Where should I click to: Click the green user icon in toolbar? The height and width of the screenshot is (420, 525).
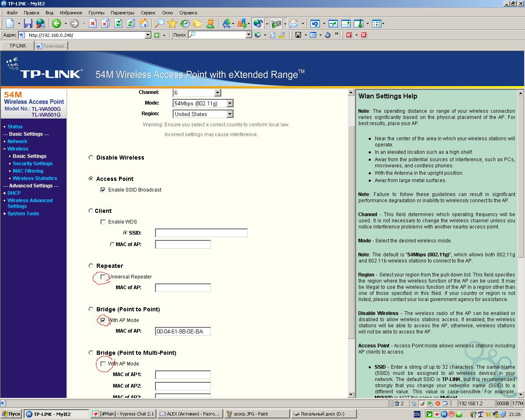tap(210, 23)
